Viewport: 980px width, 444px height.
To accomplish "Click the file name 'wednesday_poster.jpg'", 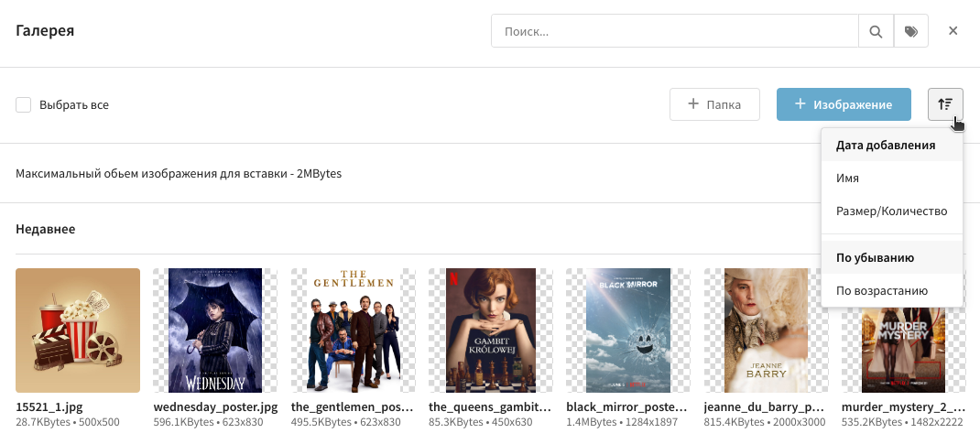I will pyautogui.click(x=215, y=407).
